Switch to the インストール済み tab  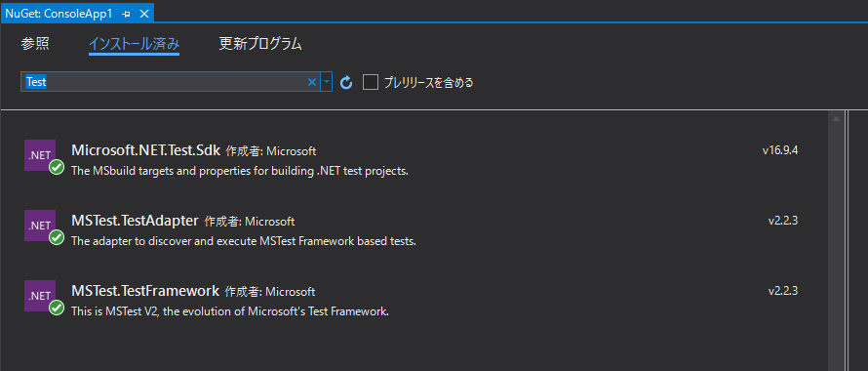(x=134, y=44)
